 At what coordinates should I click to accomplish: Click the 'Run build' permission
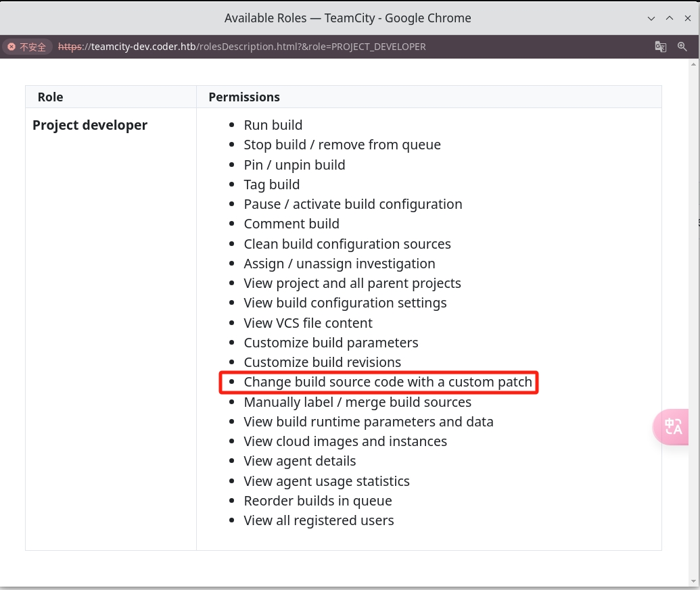273,125
